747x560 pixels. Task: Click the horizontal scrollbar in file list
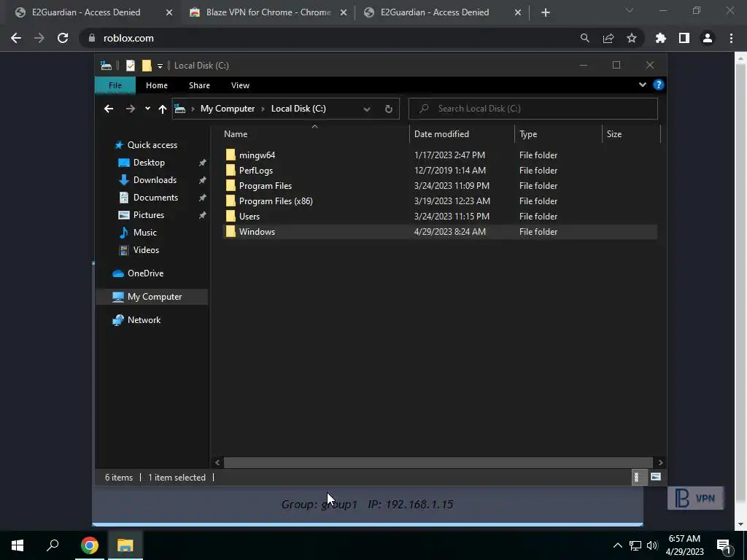[x=438, y=462]
